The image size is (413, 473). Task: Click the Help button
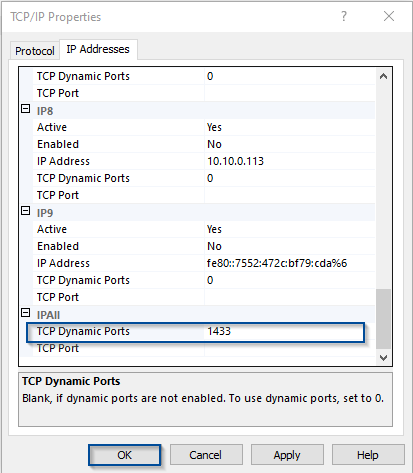(x=368, y=455)
